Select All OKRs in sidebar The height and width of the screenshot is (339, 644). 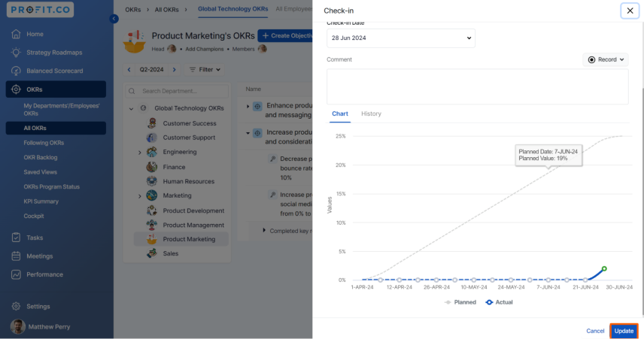pos(56,128)
